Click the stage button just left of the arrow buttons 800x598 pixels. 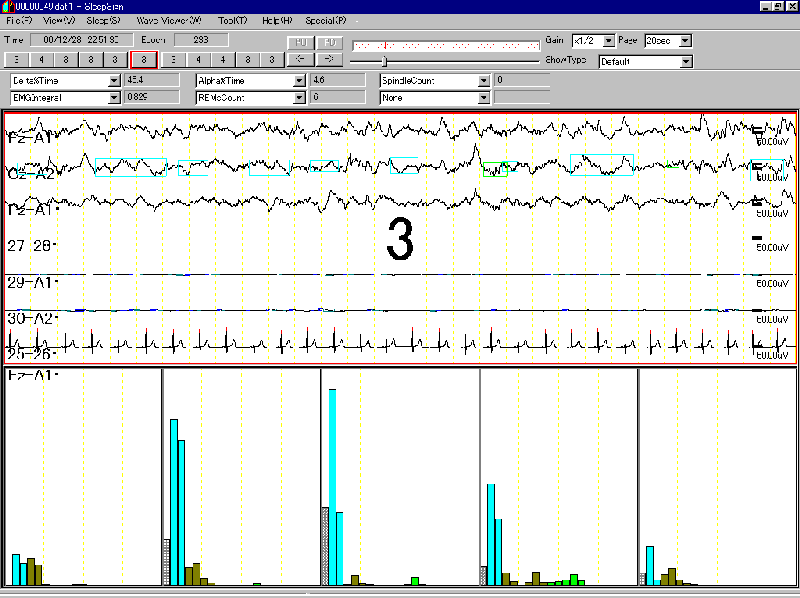coord(272,60)
